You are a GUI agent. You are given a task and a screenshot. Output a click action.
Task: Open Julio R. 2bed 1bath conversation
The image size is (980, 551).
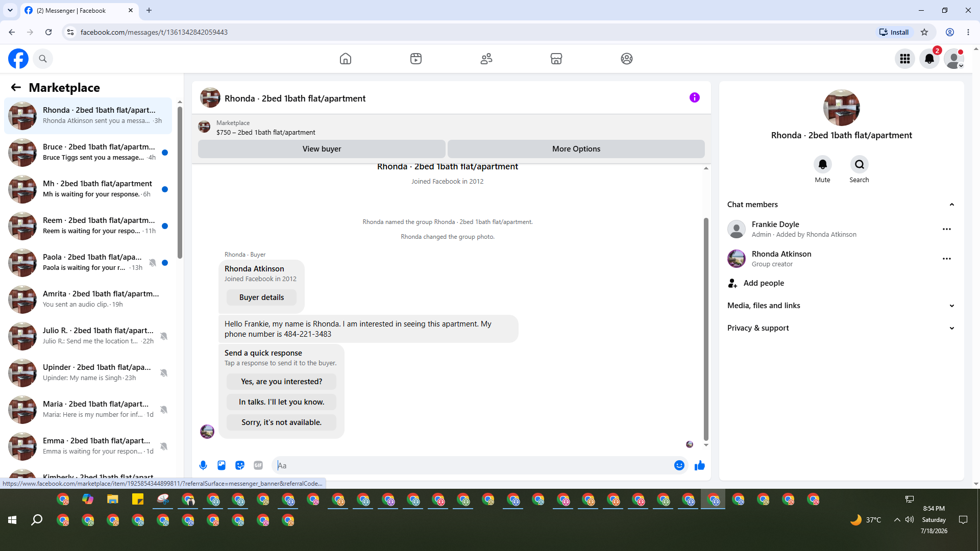(88, 336)
